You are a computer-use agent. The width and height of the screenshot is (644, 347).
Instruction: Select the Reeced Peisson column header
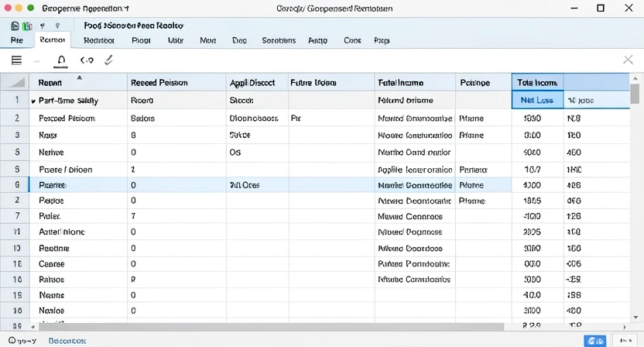(x=176, y=83)
